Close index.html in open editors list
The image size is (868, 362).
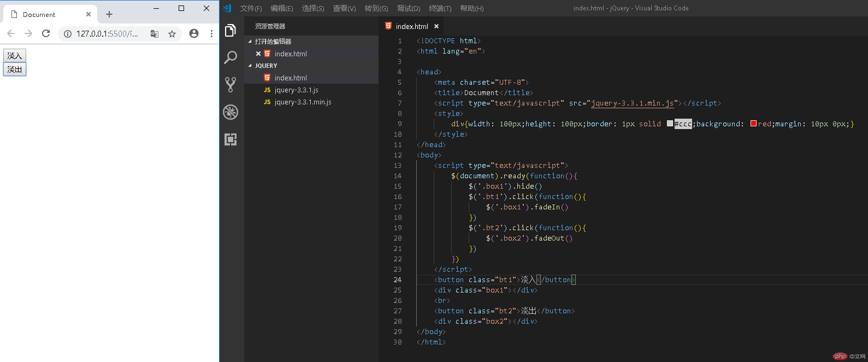click(x=258, y=54)
